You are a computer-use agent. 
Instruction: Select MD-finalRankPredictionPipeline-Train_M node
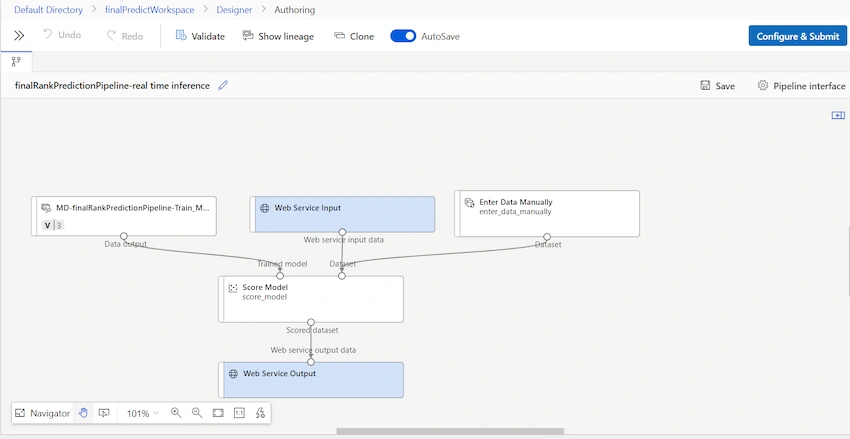click(124, 216)
